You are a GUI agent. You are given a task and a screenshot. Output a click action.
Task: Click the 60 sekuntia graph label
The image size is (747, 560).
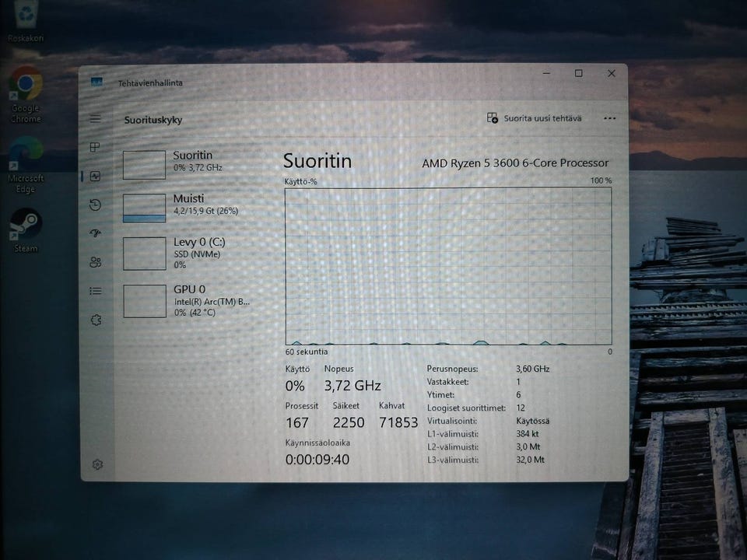coord(307,352)
